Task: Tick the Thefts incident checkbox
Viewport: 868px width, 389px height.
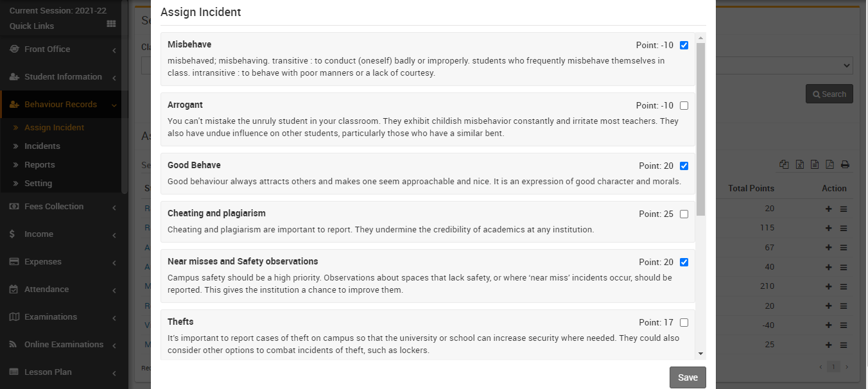Action: [684, 323]
